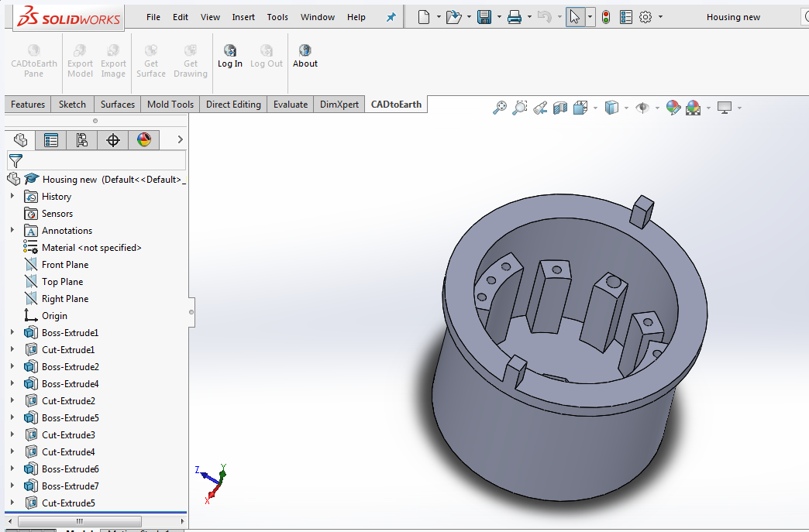
Task: Open the DisplayManager color ball tab
Action: point(143,140)
